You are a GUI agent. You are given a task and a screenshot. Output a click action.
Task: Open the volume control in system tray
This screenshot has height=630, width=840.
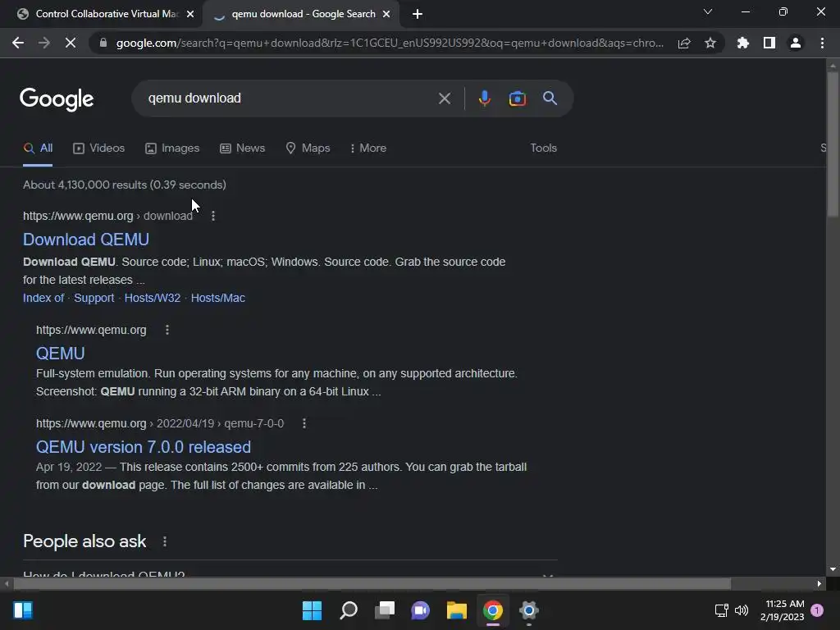click(742, 610)
